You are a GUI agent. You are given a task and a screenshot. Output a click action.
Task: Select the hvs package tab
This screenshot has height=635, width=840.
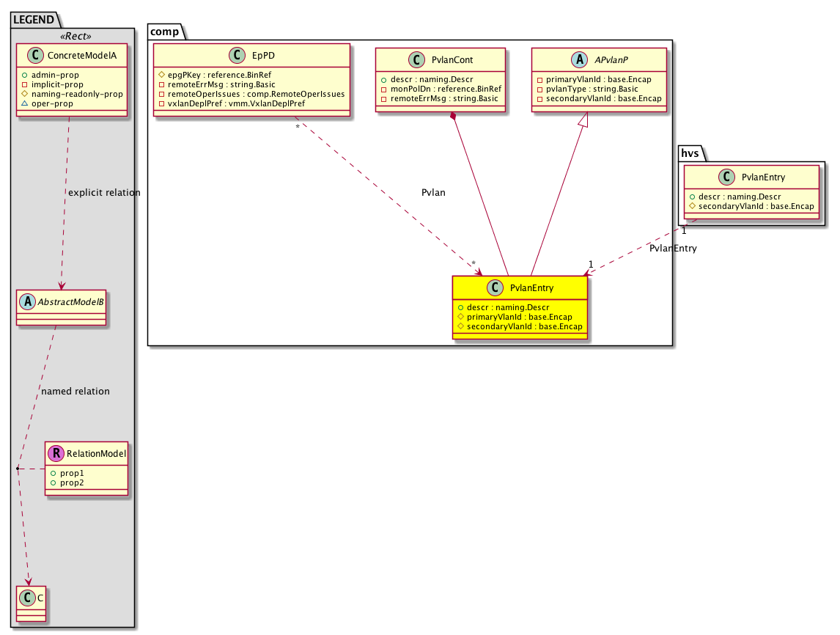[690, 153]
